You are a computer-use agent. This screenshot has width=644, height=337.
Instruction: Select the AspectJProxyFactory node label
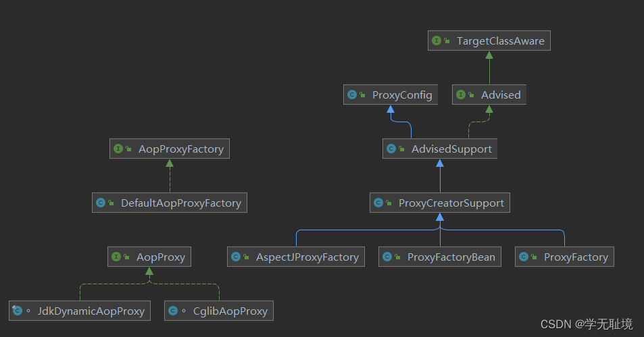click(307, 257)
